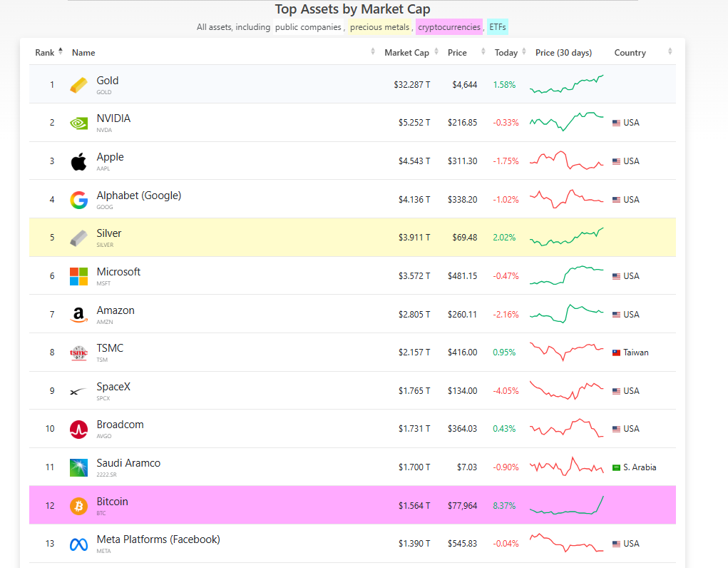This screenshot has width=728, height=568.
Task: Click the Bitcoin logo icon
Action: point(78,506)
